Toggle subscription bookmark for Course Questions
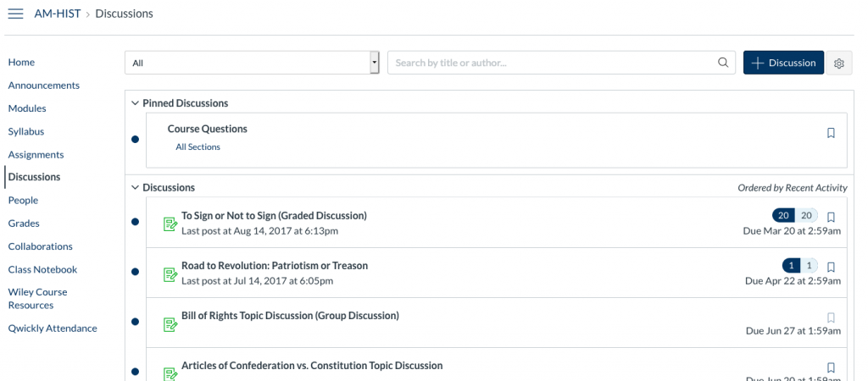The image size is (868, 381). point(831,133)
